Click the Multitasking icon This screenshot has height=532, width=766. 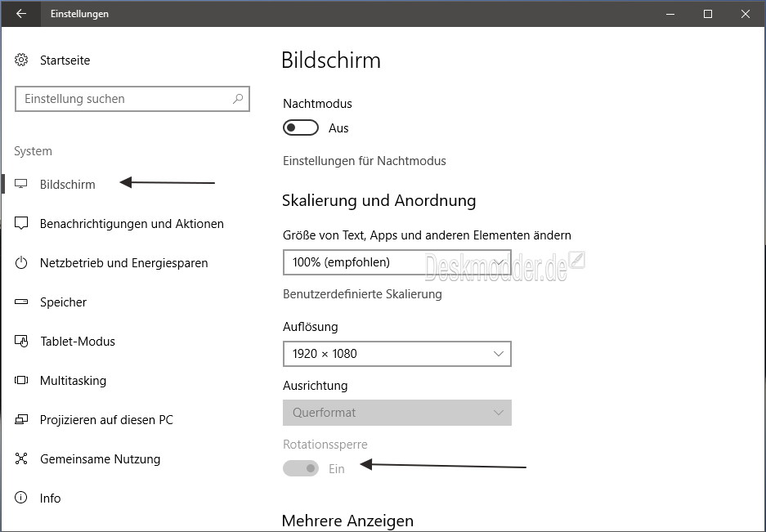pyautogui.click(x=21, y=380)
